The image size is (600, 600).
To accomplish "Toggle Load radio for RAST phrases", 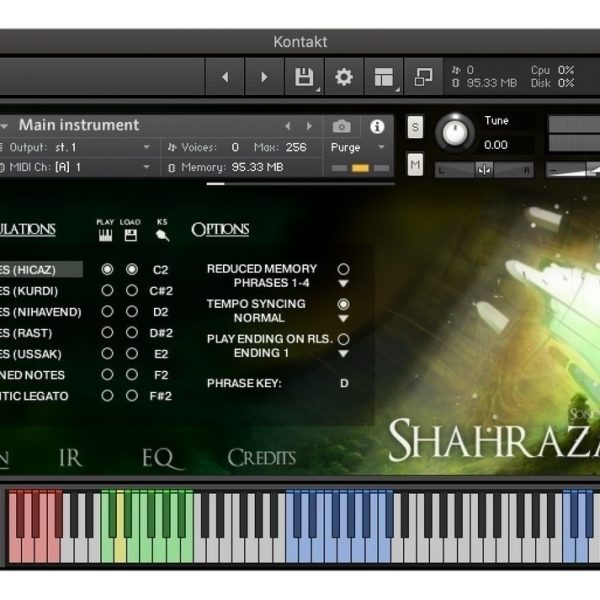I will [x=132, y=333].
